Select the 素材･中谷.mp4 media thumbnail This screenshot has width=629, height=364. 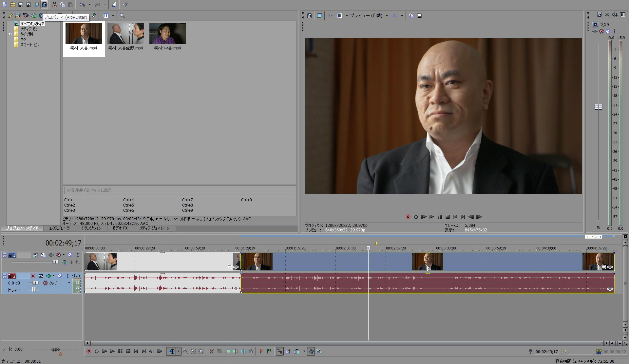[167, 34]
